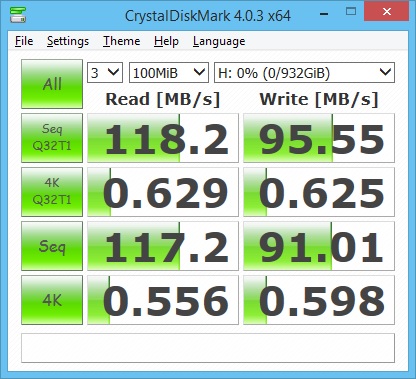Image resolution: width=416 pixels, height=379 pixels.
Task: Open the Help menu
Action: pyautogui.click(x=166, y=41)
